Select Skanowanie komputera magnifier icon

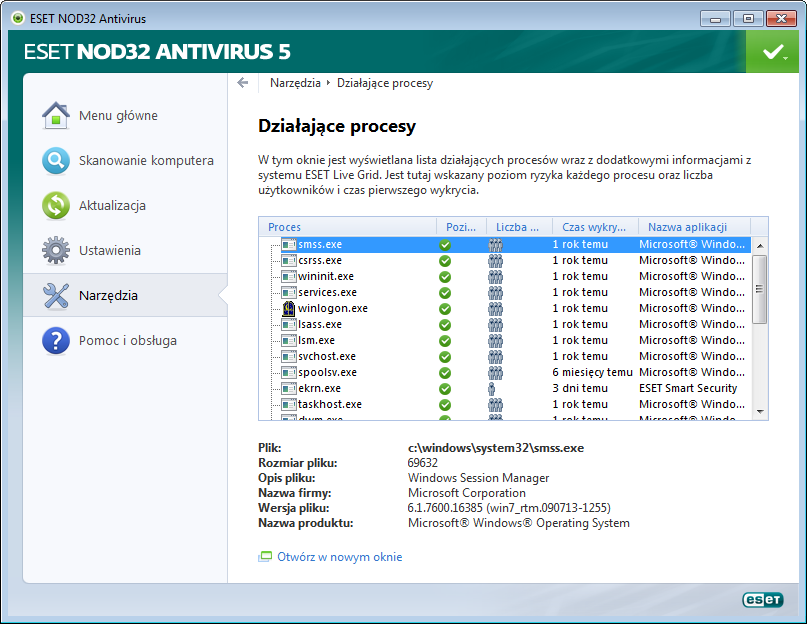point(56,161)
